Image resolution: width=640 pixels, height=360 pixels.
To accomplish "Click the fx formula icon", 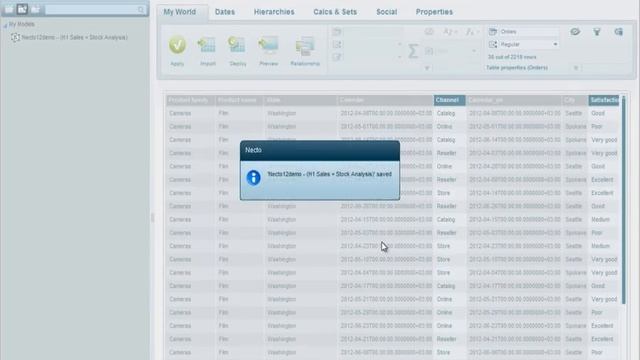I will [x=471, y=31].
